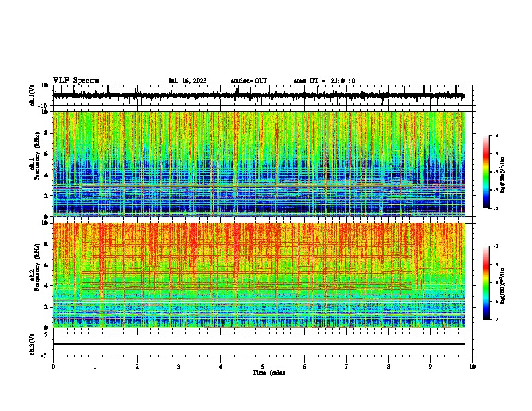
Task: Click the "start UT = 21:0 :0" text
Action: [x=324, y=81]
